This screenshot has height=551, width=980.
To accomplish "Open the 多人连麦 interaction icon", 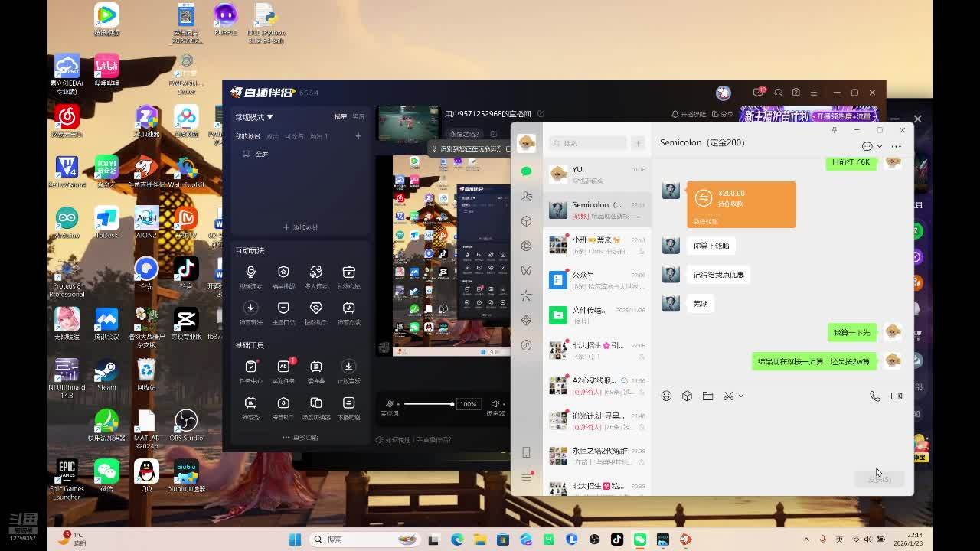I will pyautogui.click(x=315, y=272).
